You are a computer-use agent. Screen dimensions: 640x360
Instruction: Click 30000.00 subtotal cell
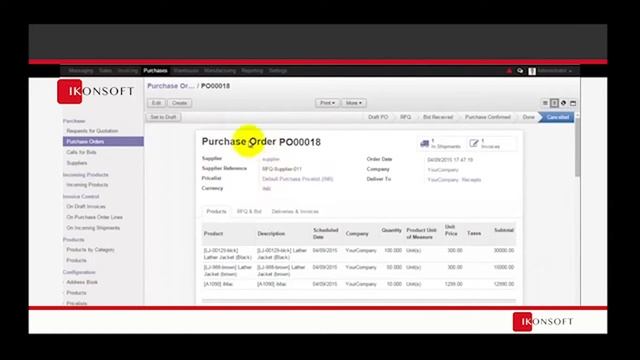point(503,250)
